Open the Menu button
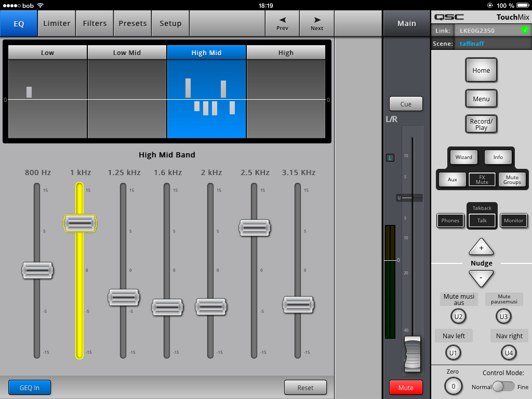The height and width of the screenshot is (399, 532). pos(481,99)
